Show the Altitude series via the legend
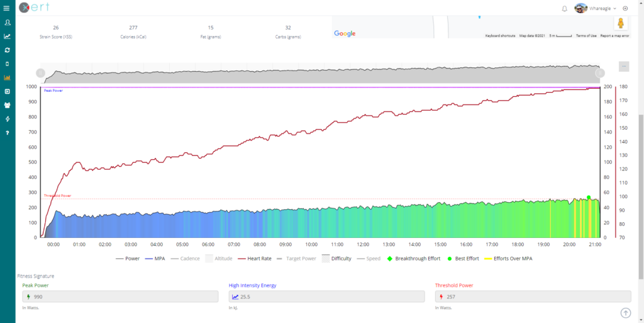The image size is (644, 323). (x=219, y=258)
